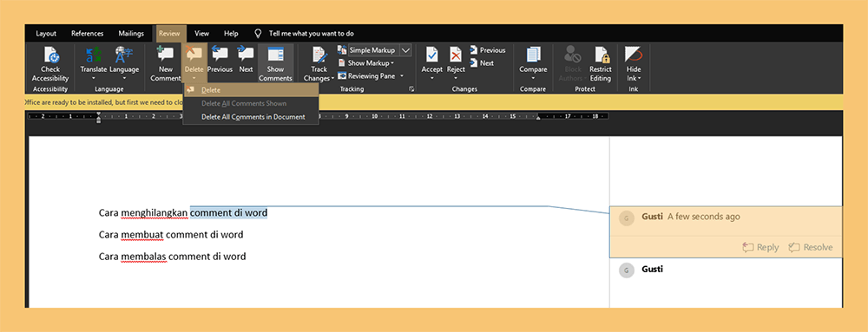
Task: Expand the Language dropdown
Action: pos(124,63)
